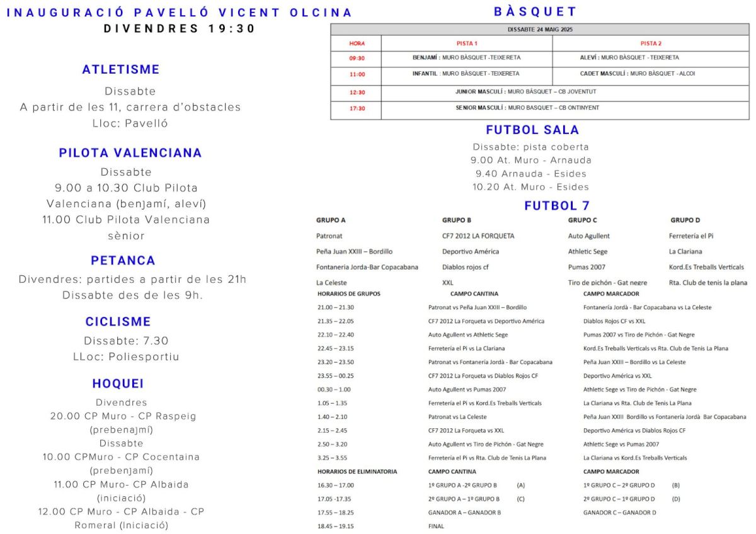Select the Inauguració Pavelló Vicent Olcina title

[x=180, y=13]
